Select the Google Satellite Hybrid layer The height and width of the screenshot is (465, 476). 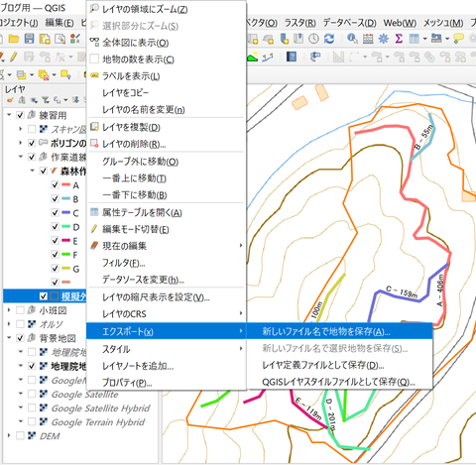tap(100, 408)
